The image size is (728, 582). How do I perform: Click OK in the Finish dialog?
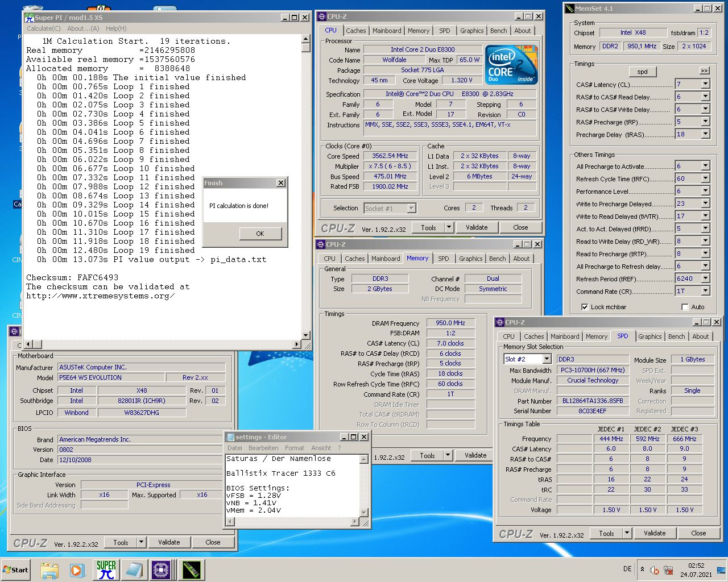pyautogui.click(x=260, y=234)
